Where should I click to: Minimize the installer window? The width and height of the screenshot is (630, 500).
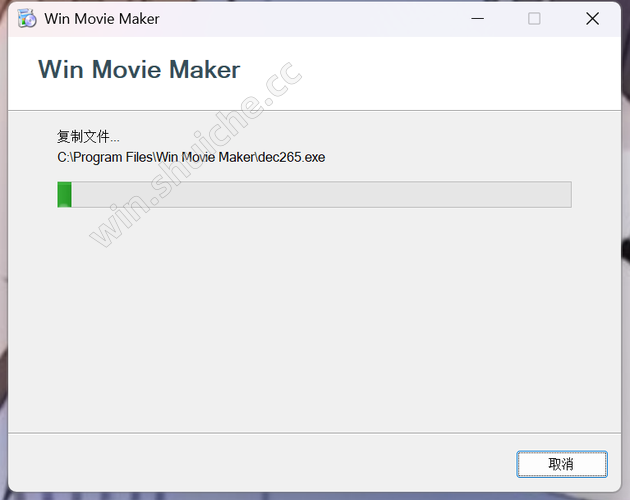point(477,18)
